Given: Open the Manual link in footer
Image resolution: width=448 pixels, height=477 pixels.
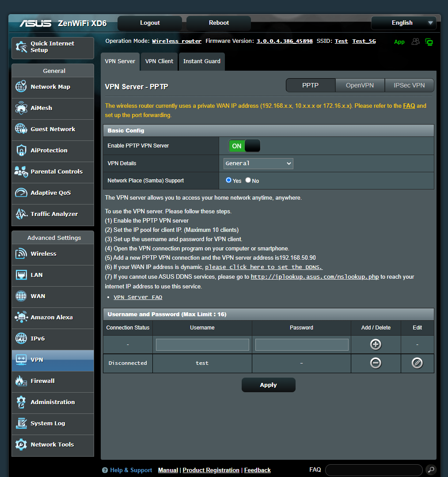Looking at the screenshot, I should tap(168, 470).
